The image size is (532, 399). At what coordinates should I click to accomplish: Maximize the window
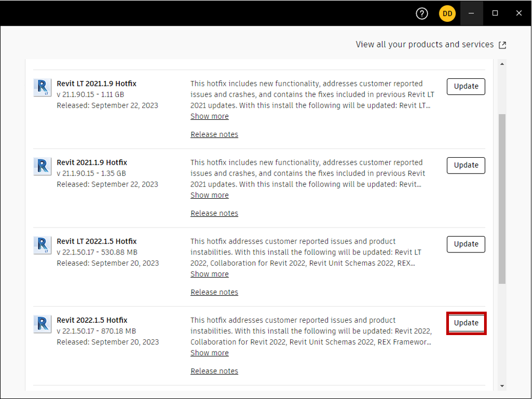click(x=495, y=13)
